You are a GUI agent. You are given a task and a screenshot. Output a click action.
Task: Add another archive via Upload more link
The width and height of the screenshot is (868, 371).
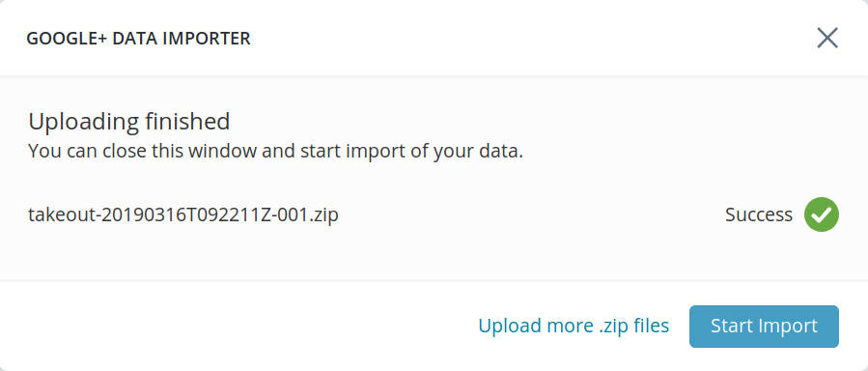click(574, 326)
